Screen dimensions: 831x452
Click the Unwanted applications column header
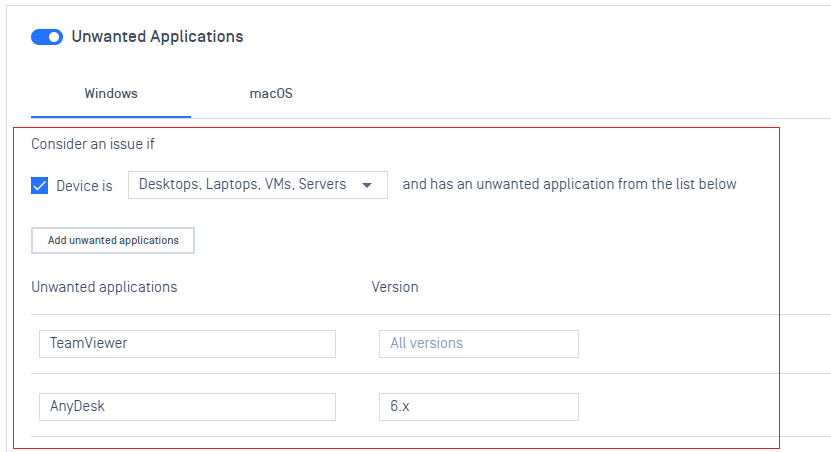[104, 287]
